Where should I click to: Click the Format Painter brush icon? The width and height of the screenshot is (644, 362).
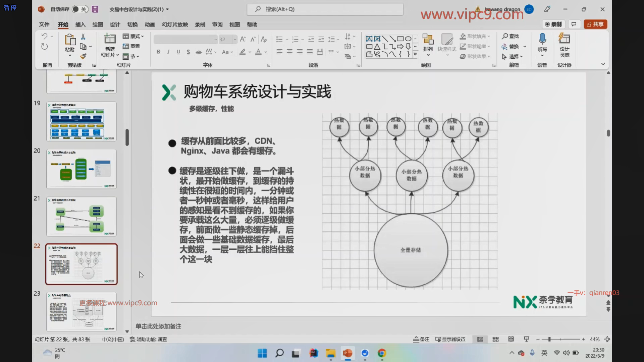tap(83, 56)
